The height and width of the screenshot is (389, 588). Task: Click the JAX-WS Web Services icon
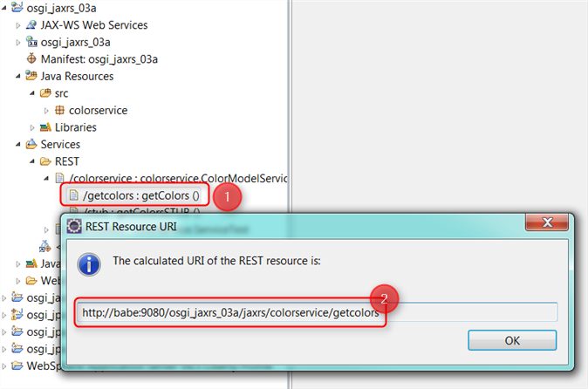coord(32,25)
